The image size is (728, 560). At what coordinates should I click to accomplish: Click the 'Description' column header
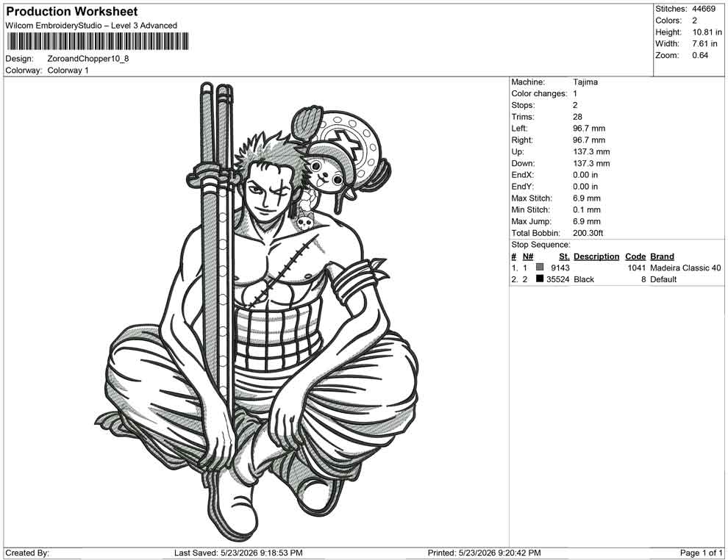[596, 256]
